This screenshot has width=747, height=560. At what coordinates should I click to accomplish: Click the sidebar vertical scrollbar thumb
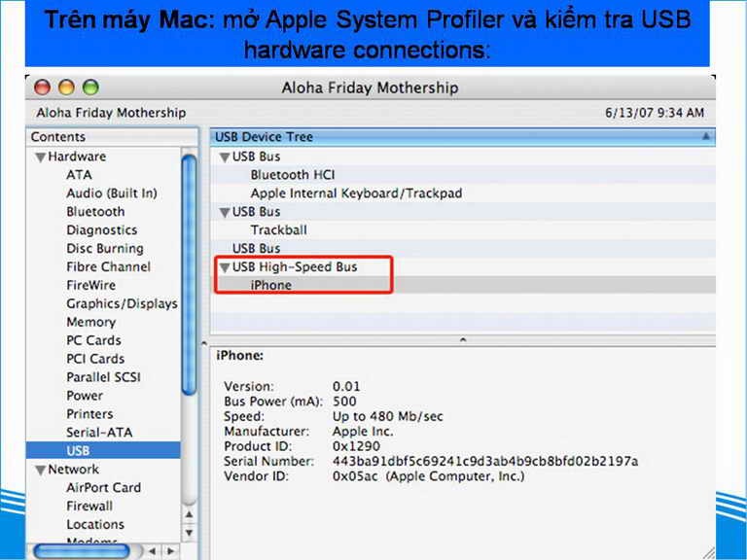[189, 275]
